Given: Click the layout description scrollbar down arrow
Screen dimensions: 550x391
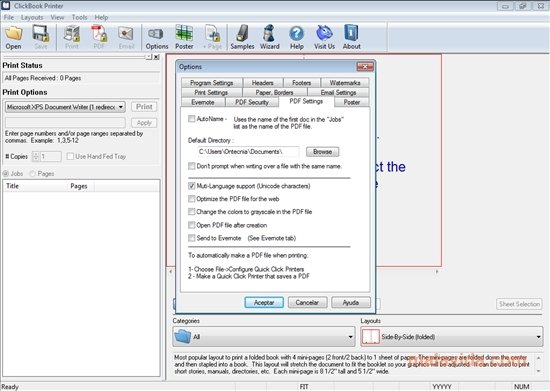Looking at the screenshot, I should 538,371.
